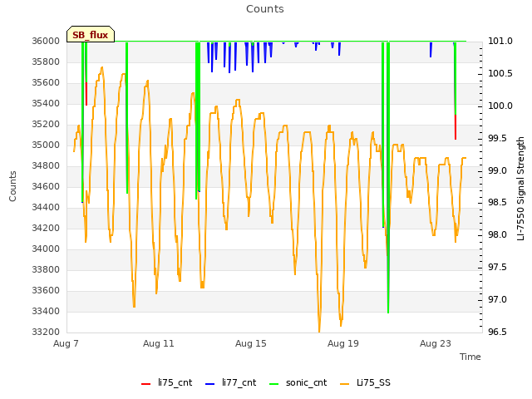Screen dimensions: 532x399
Task: Toggle the li75_cnt legend entry
Action: (x=166, y=382)
